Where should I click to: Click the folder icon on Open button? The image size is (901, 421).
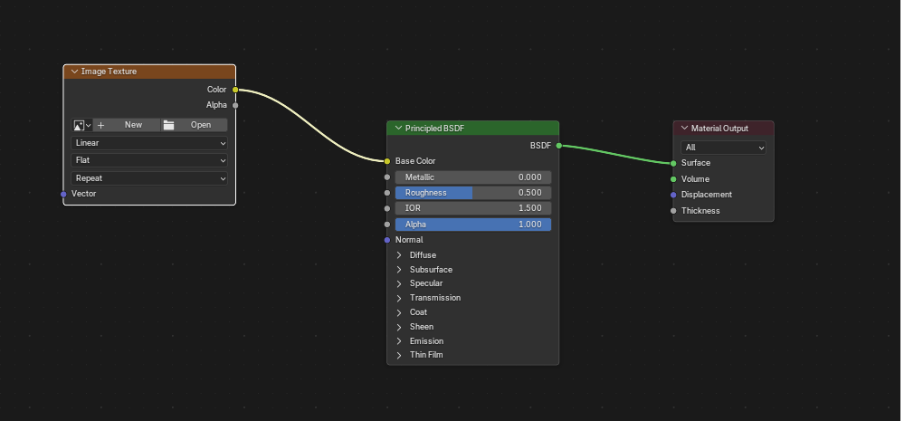pyautogui.click(x=168, y=125)
